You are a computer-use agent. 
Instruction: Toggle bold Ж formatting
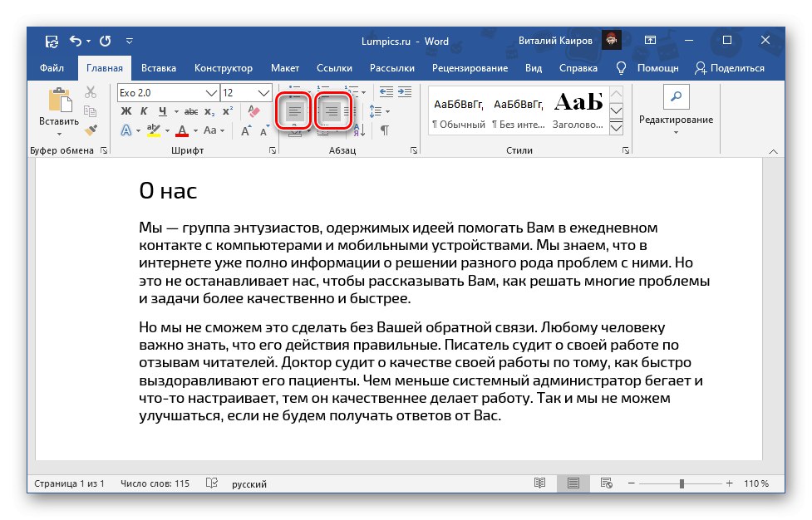(126, 111)
